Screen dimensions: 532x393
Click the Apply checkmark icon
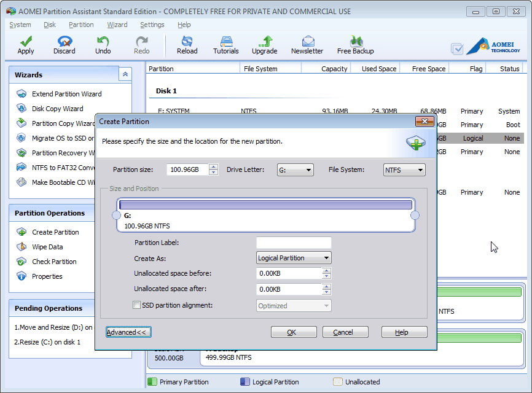(26, 41)
